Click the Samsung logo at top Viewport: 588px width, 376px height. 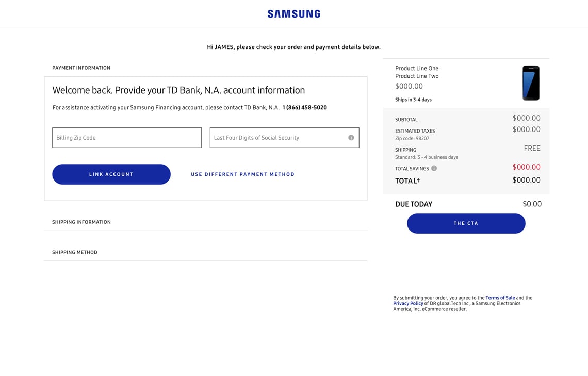293,14
